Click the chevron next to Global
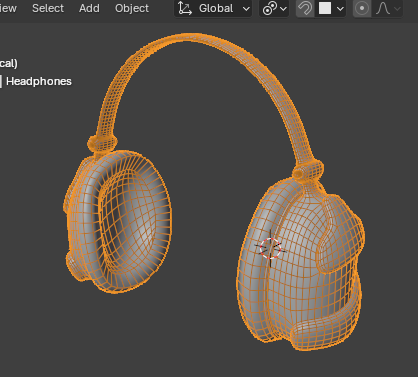 [x=246, y=9]
